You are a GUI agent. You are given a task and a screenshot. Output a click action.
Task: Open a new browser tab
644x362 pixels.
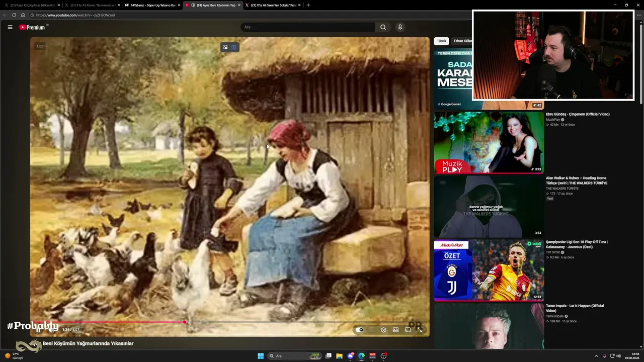308,5
